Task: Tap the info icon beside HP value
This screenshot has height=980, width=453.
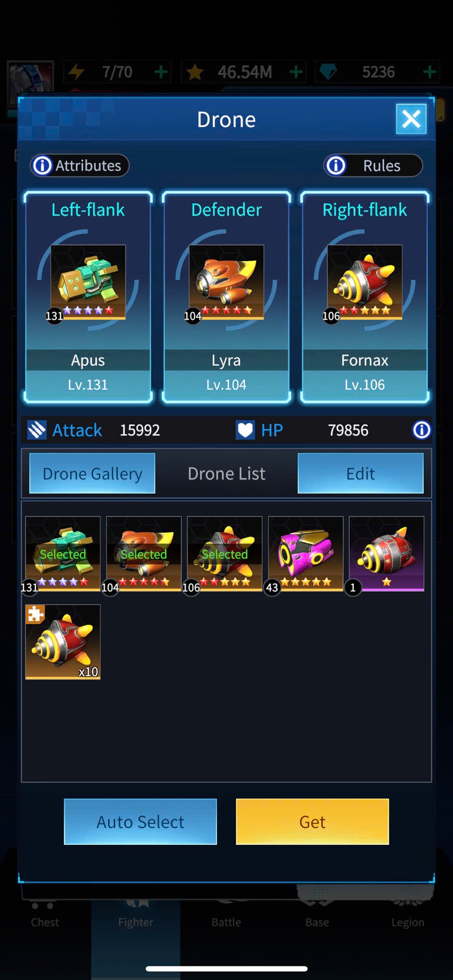Action: [x=421, y=430]
